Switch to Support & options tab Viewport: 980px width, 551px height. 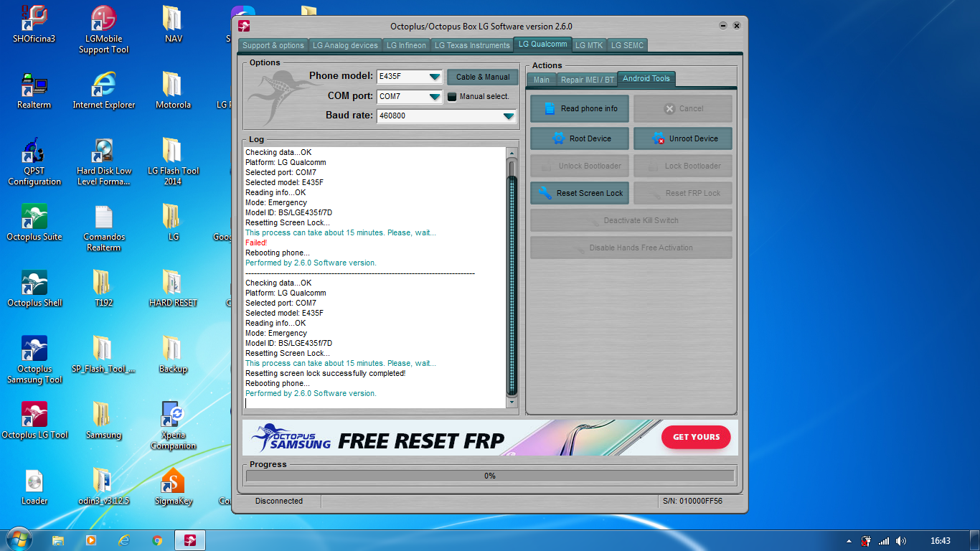273,45
